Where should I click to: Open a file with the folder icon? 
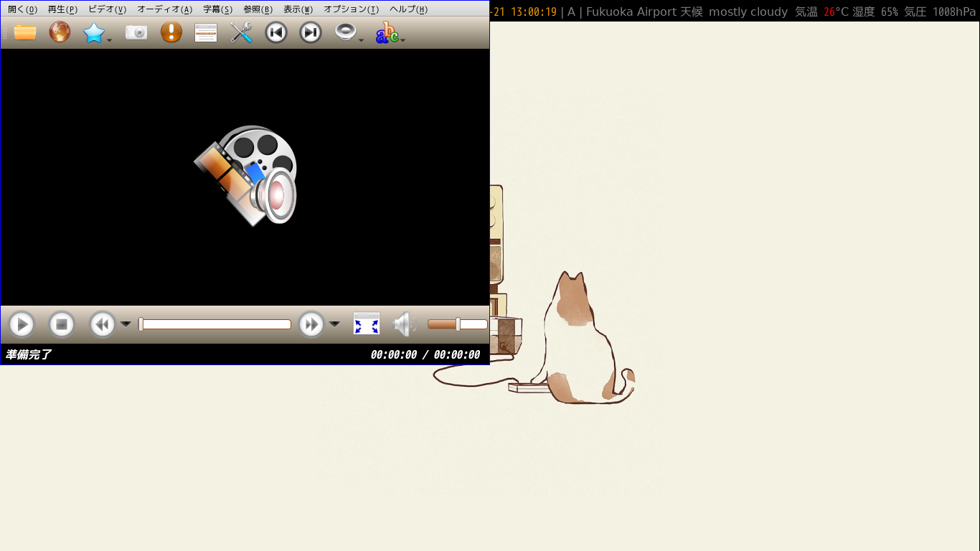[25, 32]
